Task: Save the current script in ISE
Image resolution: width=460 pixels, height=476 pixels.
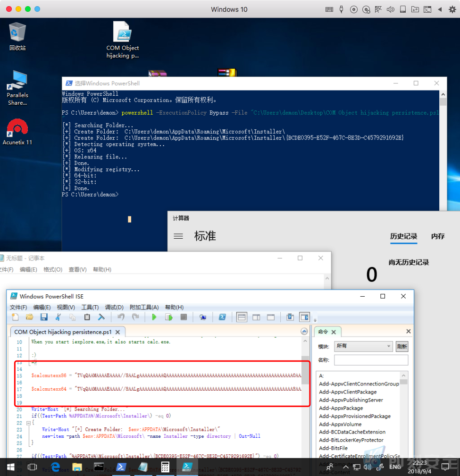Action: click(44, 317)
